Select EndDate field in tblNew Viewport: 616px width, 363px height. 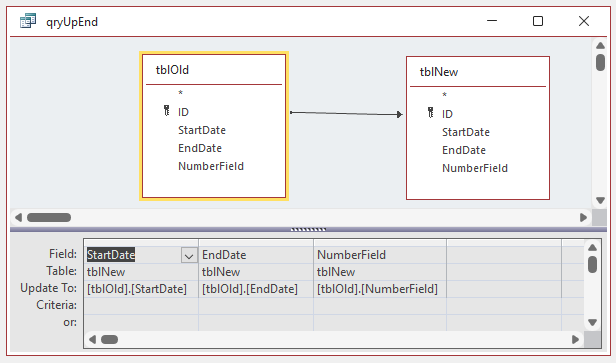[x=464, y=150]
